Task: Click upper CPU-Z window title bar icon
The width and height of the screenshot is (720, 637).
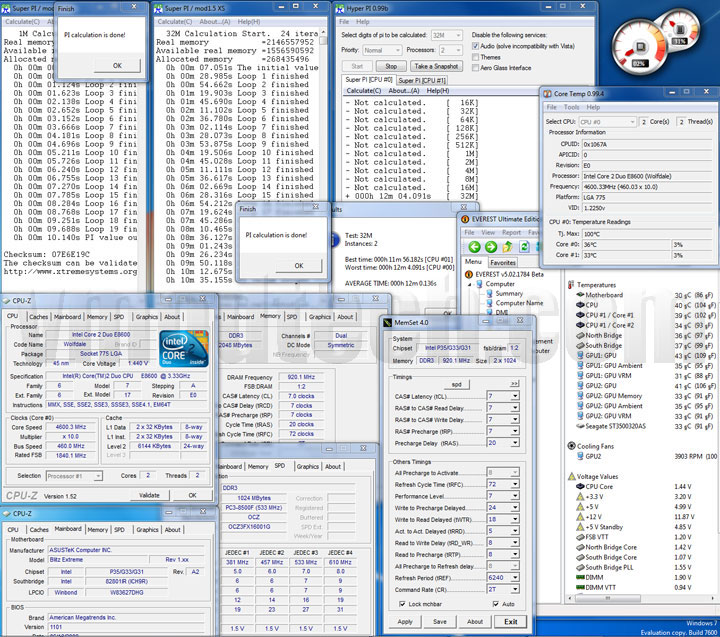Action: point(6,301)
